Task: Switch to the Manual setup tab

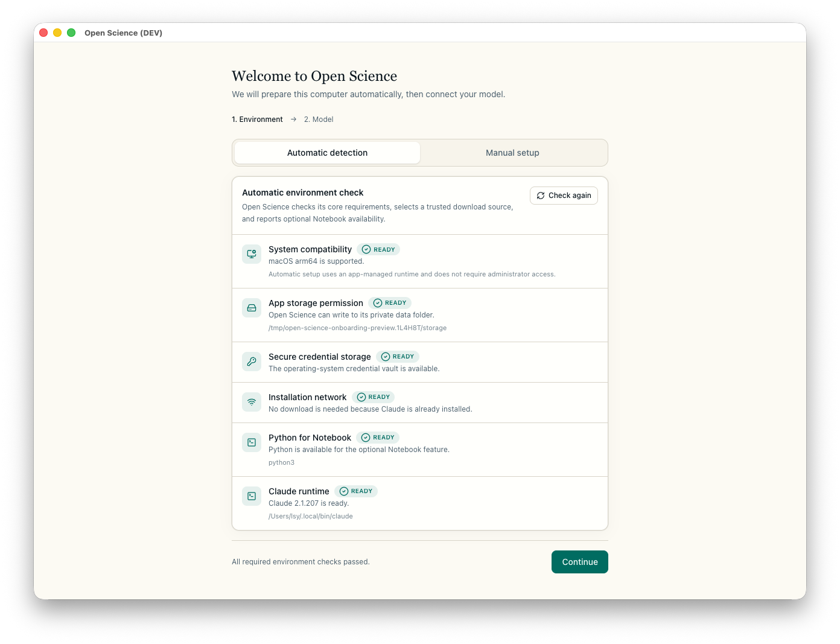Action: click(x=512, y=153)
